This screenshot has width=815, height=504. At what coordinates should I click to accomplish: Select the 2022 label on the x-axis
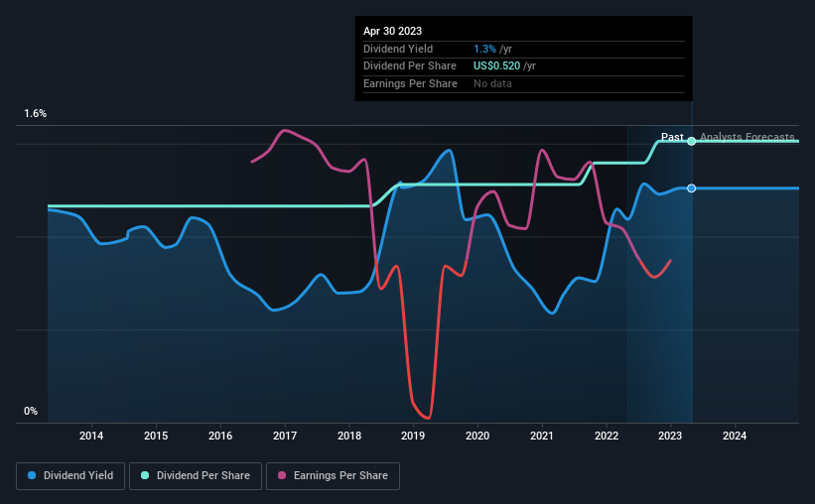pyautogui.click(x=607, y=436)
